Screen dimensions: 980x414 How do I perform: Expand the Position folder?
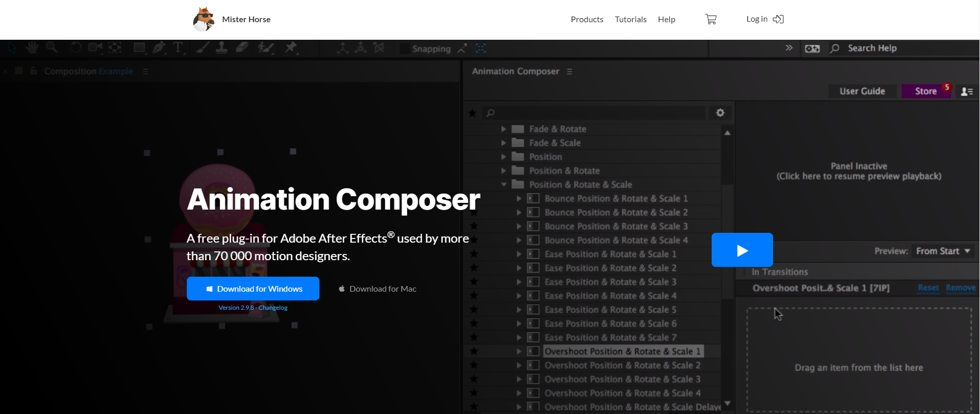(x=504, y=157)
